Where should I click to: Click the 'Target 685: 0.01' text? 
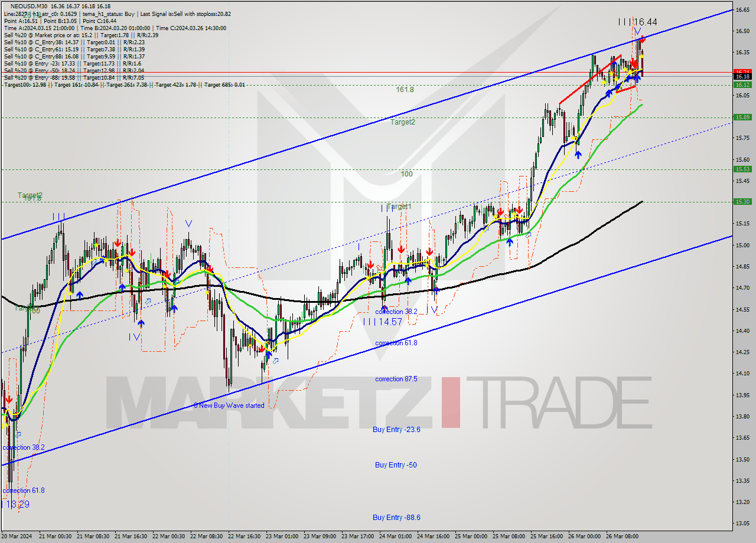point(224,85)
